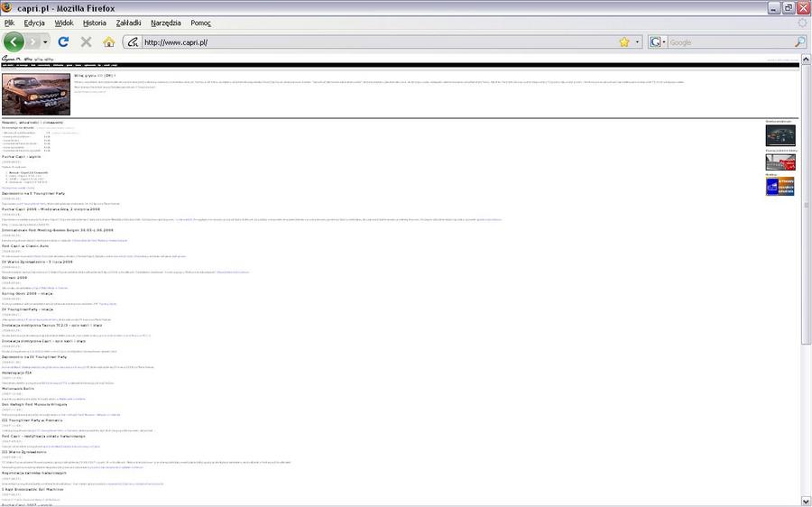Open the Edycja menu
The height and width of the screenshot is (507, 812).
(x=34, y=23)
